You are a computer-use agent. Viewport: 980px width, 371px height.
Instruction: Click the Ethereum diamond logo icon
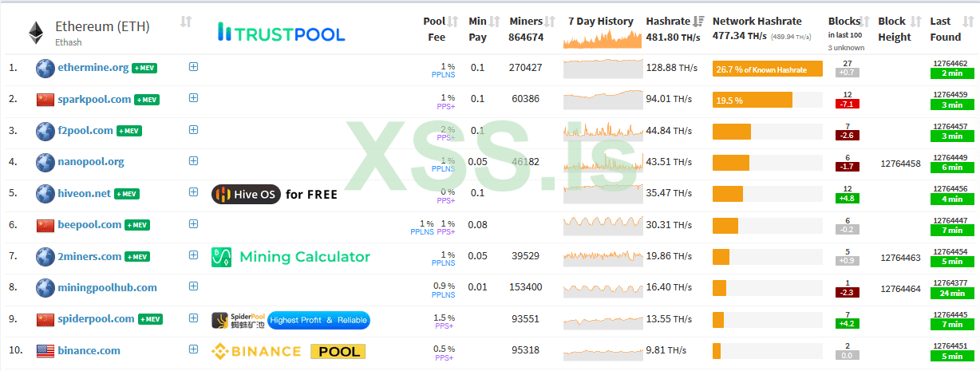click(x=36, y=32)
